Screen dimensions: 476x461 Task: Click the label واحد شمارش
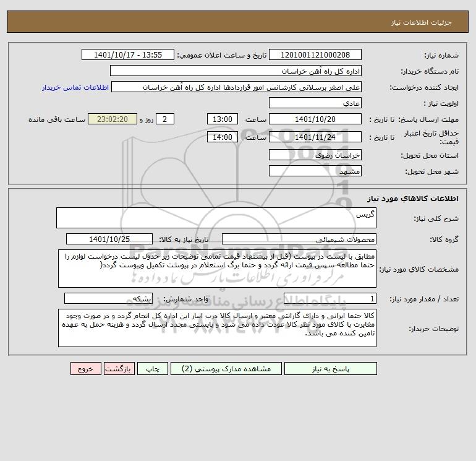[x=186, y=299]
